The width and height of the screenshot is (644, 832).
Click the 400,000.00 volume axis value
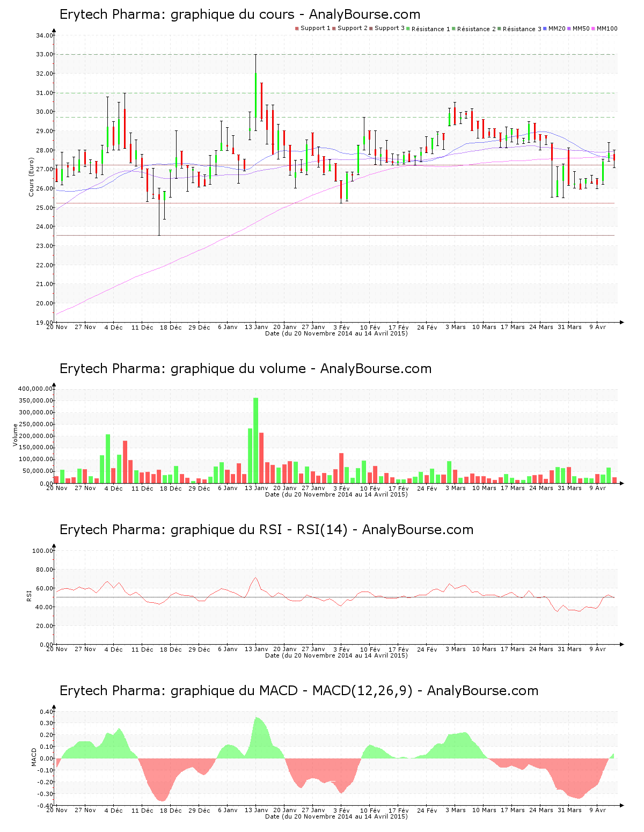[35, 389]
